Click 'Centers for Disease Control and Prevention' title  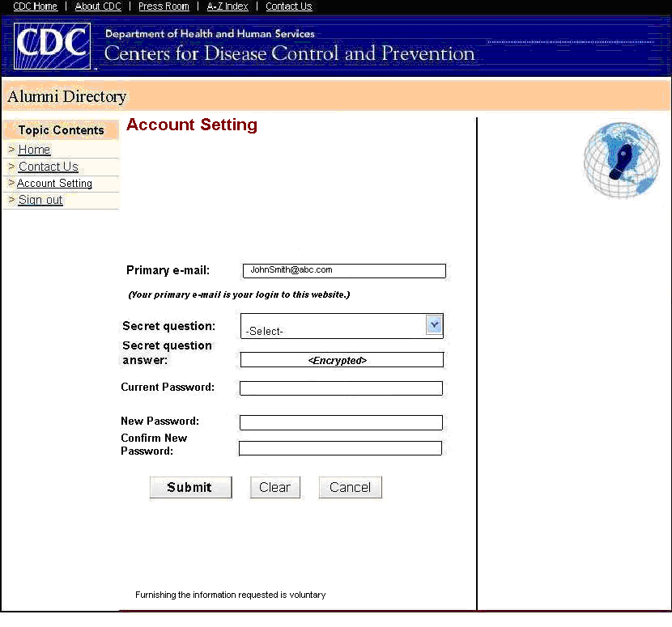290,53
